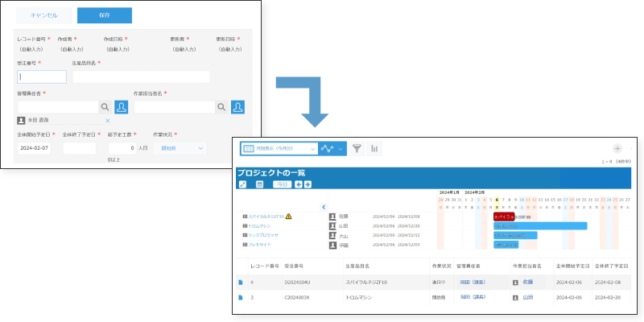Image resolution: width=644 pixels, height=322 pixels.
Task: Click the 今日 button in Gantt header
Action: 283,184
